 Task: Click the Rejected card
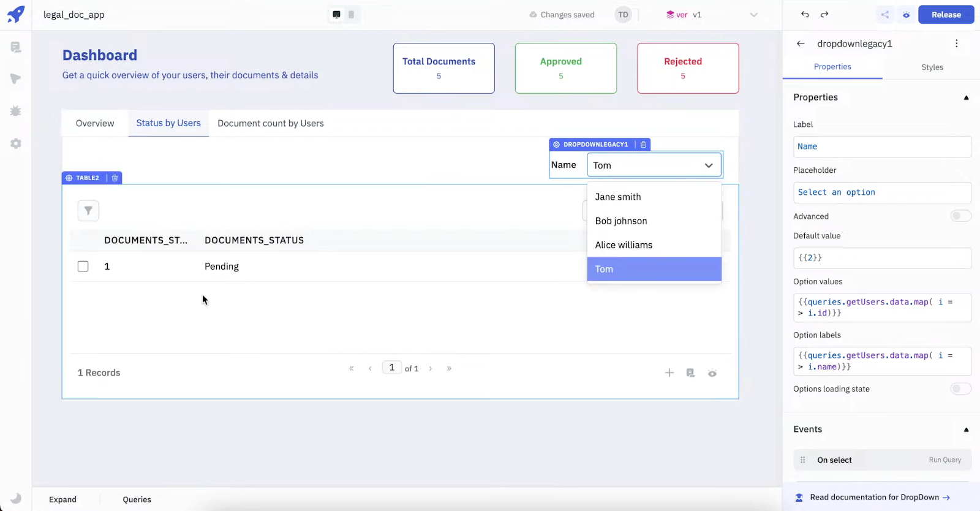688,68
